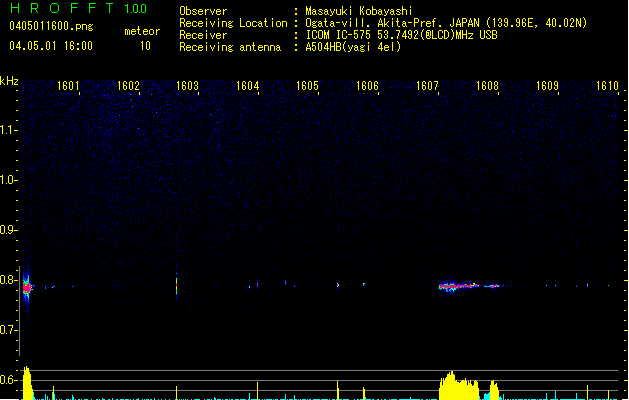Screen dimensions: 629x400
Task: Click the Receiving antenna label
Action: [x=230, y=47]
